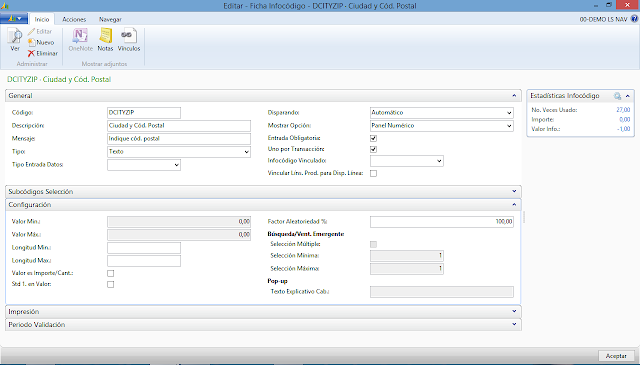Screen dimensions: 640x365
Task: Click the Aceptar button
Action: (x=616, y=356)
